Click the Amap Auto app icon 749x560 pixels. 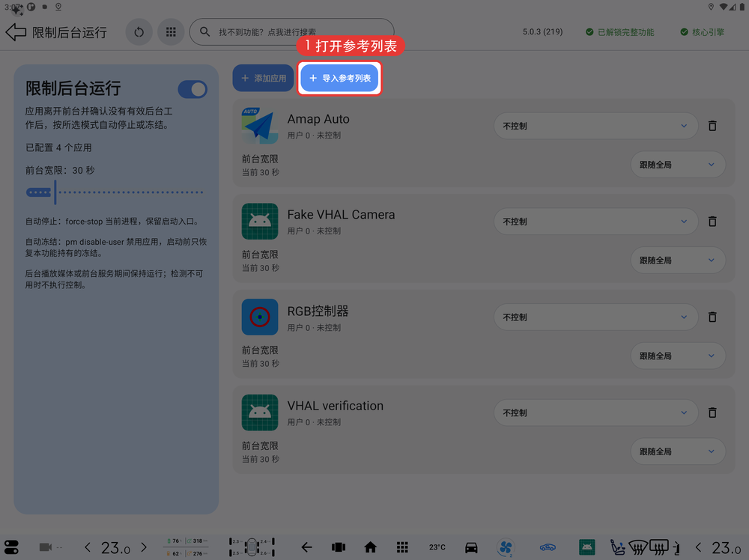[x=260, y=126]
